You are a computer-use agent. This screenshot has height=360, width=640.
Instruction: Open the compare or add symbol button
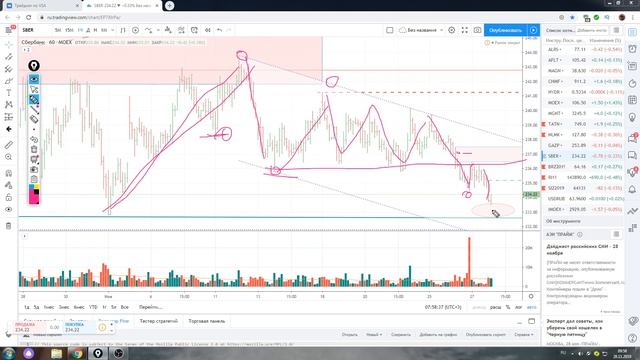tap(135, 30)
